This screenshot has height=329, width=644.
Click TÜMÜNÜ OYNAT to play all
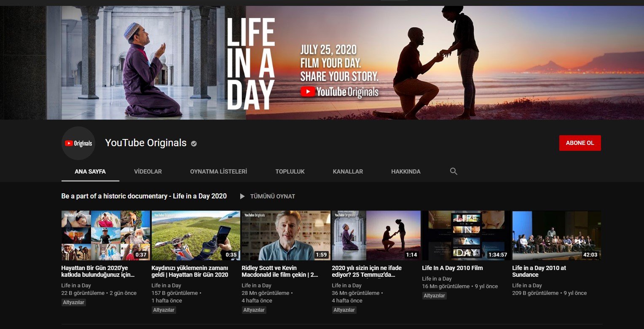point(272,196)
